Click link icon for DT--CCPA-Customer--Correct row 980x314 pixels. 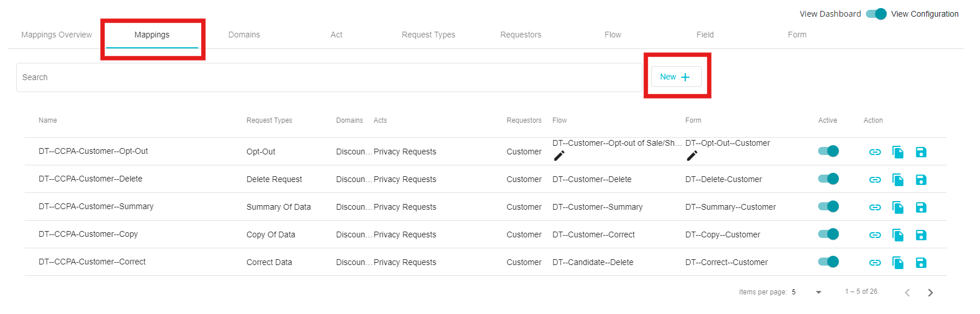(875, 263)
